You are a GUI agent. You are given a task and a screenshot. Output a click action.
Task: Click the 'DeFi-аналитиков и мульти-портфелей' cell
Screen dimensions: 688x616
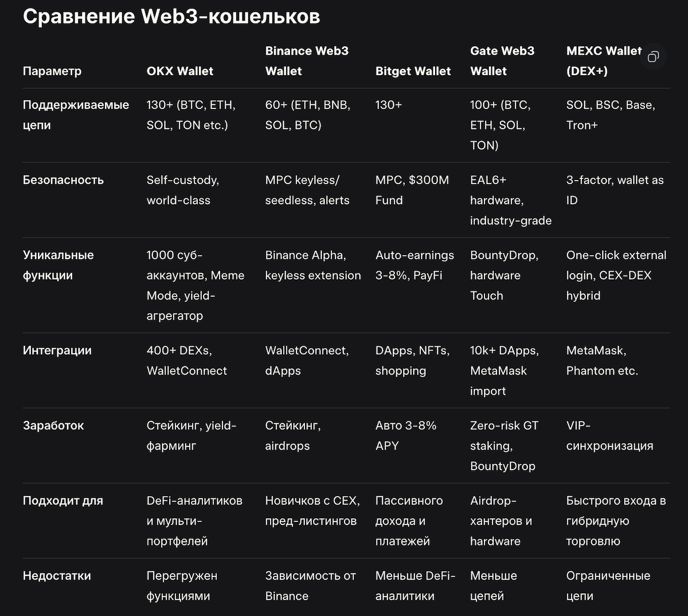[195, 521]
